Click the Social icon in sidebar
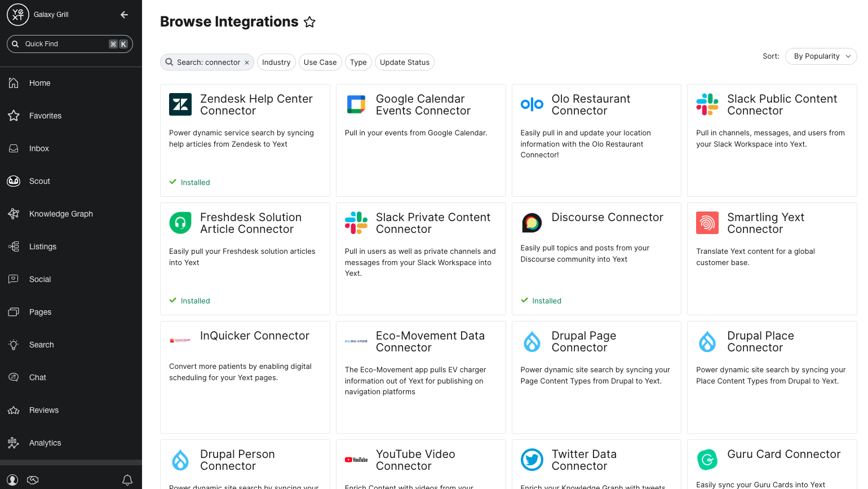 point(14,279)
